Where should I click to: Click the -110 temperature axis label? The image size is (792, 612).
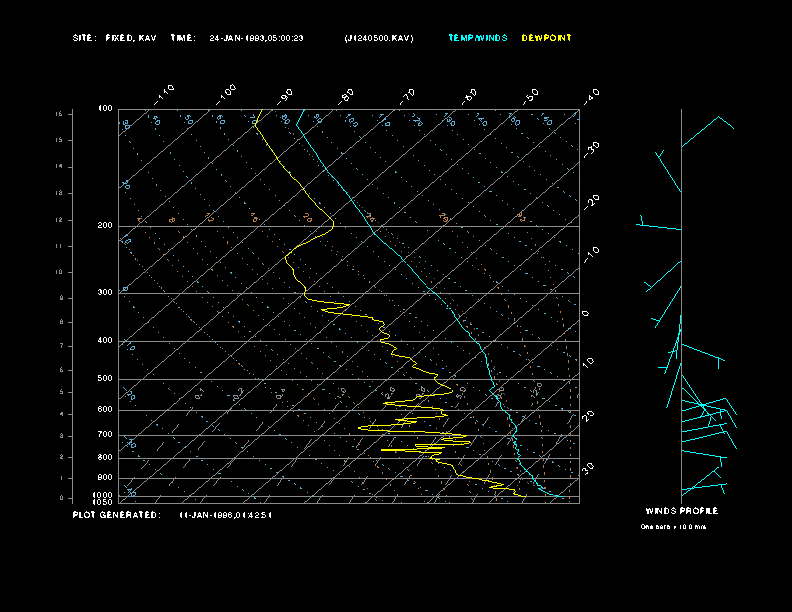coord(164,95)
